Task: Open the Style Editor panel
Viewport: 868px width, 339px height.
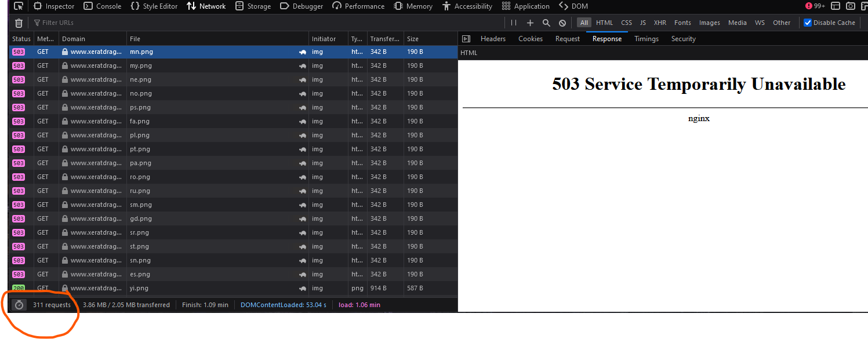Action: point(154,6)
